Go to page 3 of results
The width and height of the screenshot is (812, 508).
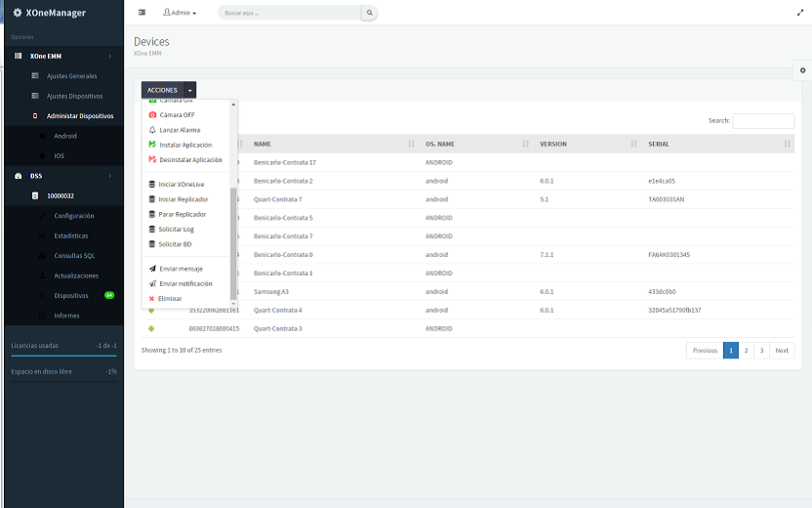pyautogui.click(x=761, y=351)
